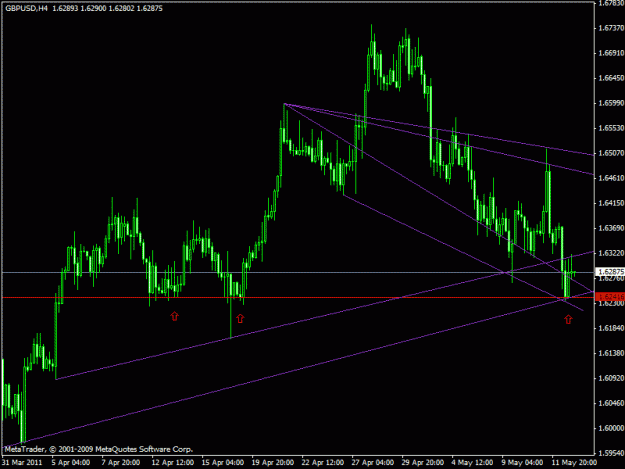Click the 12 Apr 12:00 time label
625x469 pixels.
(x=173, y=463)
